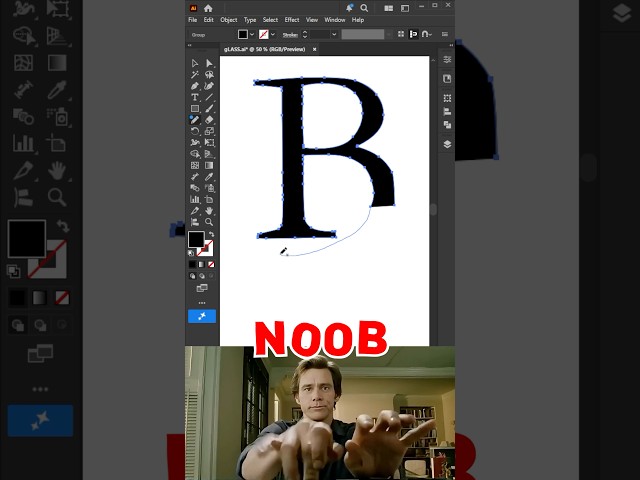Open the Pathfinder panel from the dock
The width and height of the screenshot is (640, 480).
pos(447,124)
